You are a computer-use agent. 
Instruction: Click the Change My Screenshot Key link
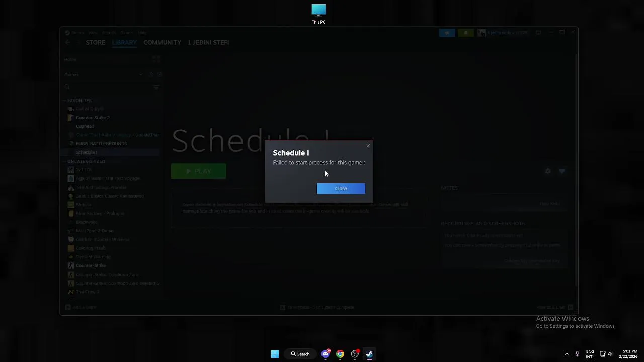point(532,261)
